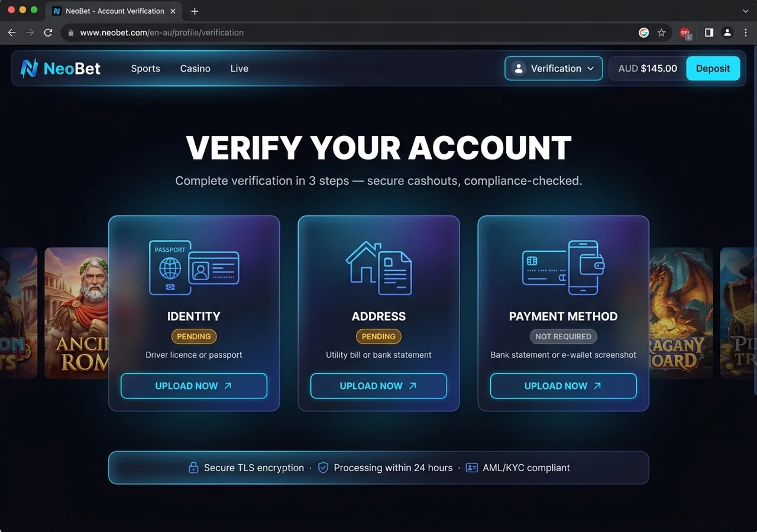This screenshot has height=532, width=757.
Task: Expand the Verification account dropdown
Action: (554, 69)
